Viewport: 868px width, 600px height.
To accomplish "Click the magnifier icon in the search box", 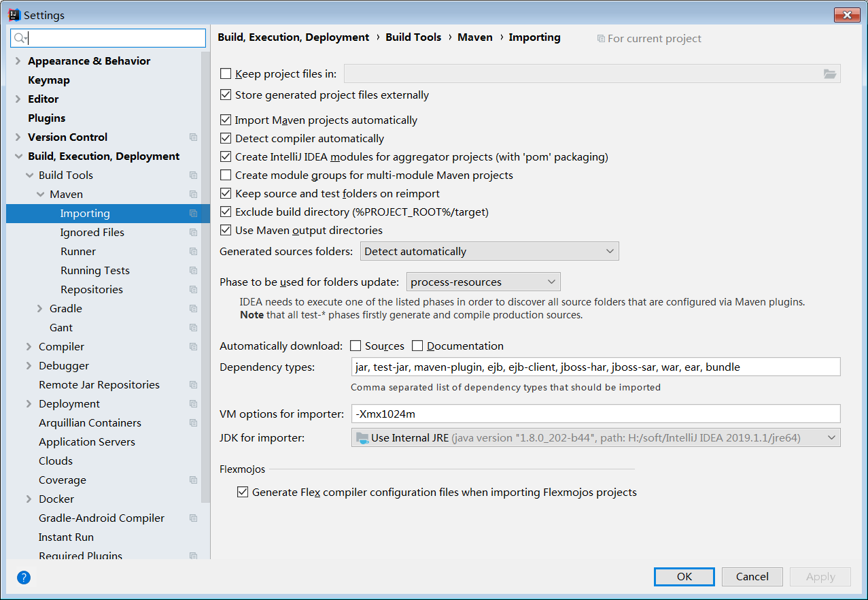I will (20, 38).
